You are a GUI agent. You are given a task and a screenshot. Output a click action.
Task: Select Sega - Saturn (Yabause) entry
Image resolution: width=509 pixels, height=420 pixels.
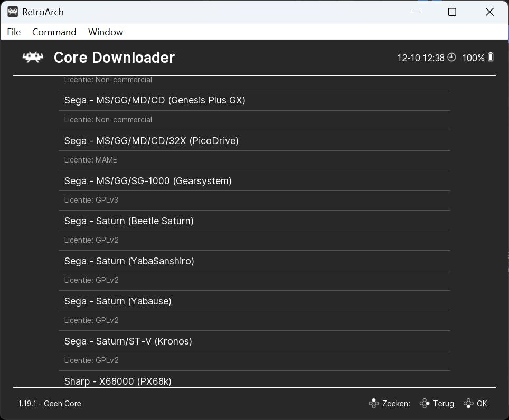click(118, 301)
